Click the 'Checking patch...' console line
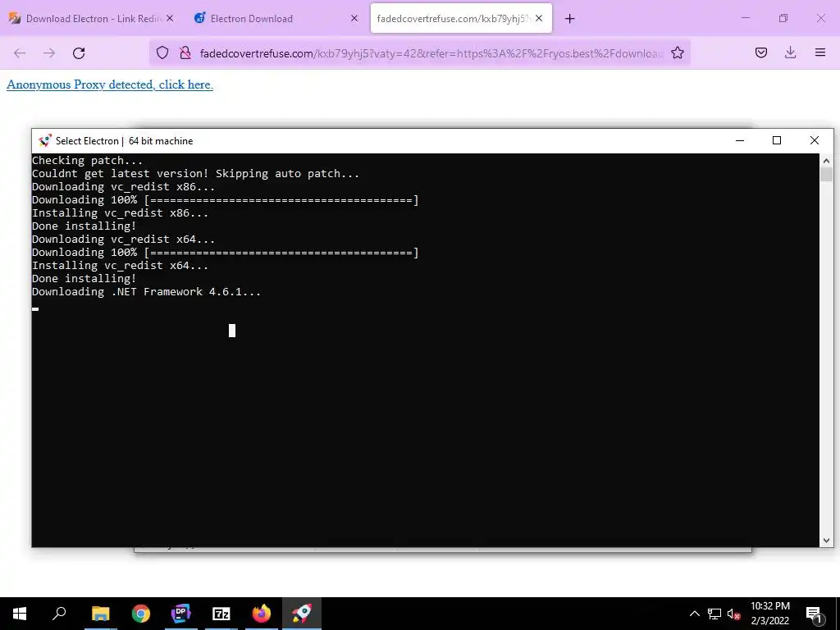The height and width of the screenshot is (630, 840). coord(87,160)
